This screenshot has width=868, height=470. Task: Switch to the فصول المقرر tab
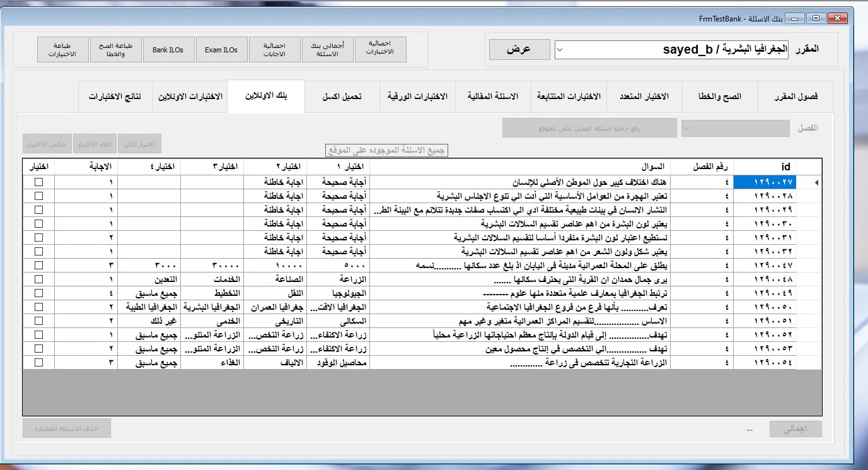click(795, 97)
